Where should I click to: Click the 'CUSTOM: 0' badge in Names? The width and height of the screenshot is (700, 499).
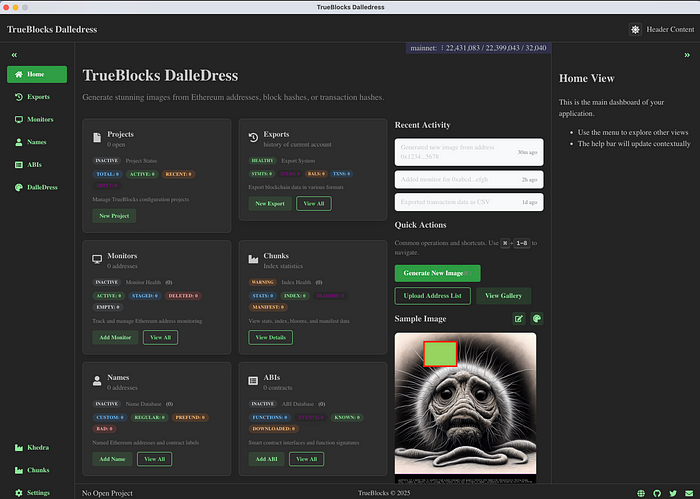(110, 417)
